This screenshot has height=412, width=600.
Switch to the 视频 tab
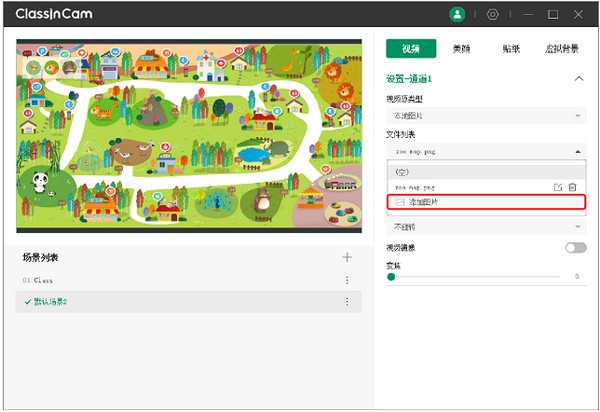point(411,49)
